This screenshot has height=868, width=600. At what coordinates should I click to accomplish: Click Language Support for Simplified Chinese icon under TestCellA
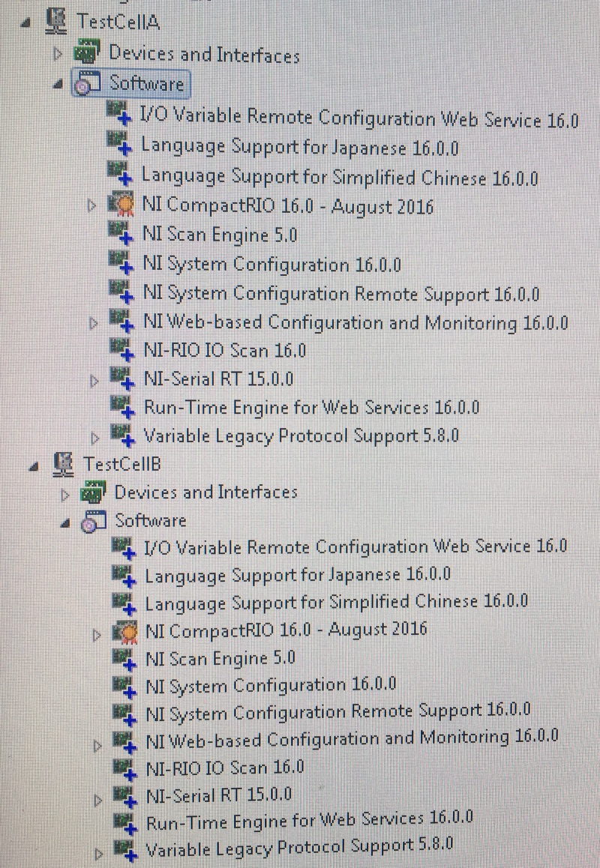click(x=120, y=174)
